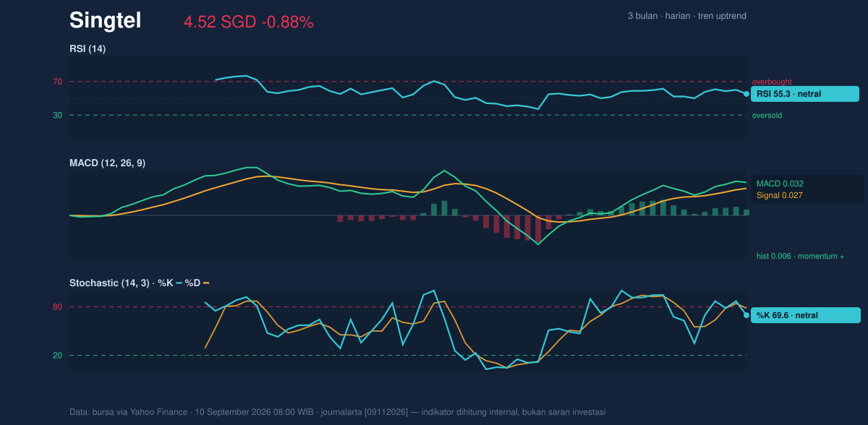This screenshot has height=425, width=868.
Task: Click the RSI (14) panel heading
Action: (x=88, y=48)
